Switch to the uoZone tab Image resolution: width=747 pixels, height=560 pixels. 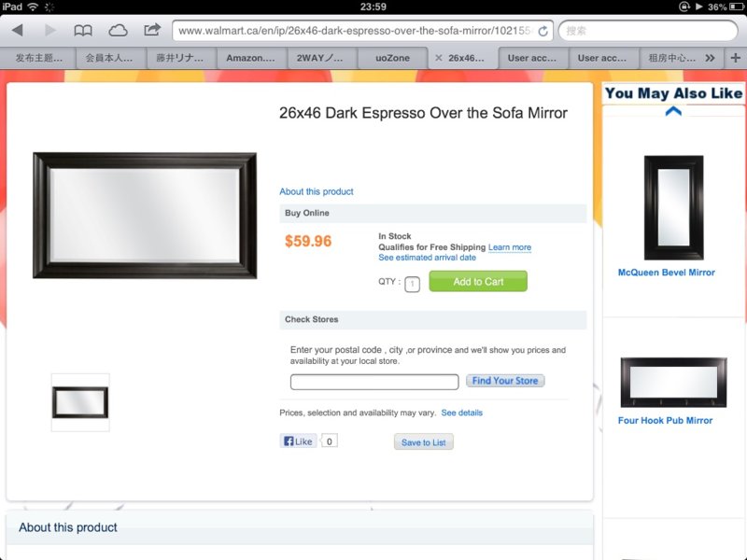point(392,58)
